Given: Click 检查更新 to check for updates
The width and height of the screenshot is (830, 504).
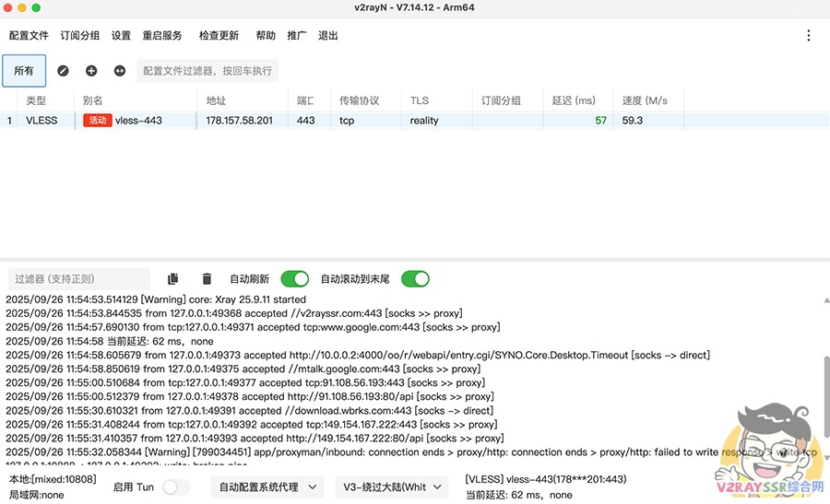Looking at the screenshot, I should [219, 36].
